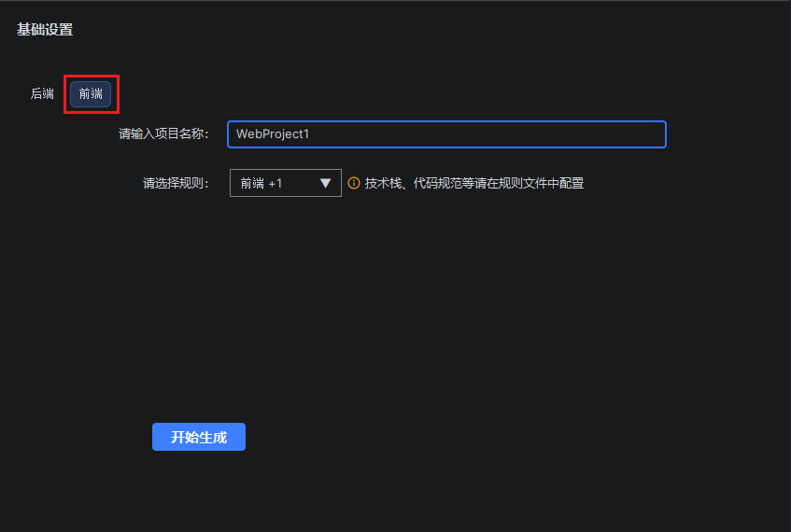Viewport: 791px width, 532px height.
Task: Open the 请选择规则 dropdown showing 前端 +1
Action: click(x=285, y=184)
